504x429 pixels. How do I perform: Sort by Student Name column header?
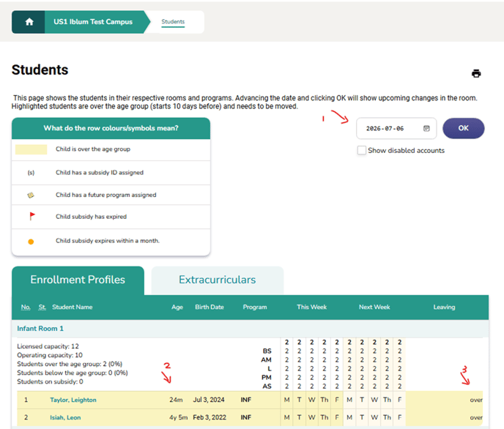click(x=71, y=307)
